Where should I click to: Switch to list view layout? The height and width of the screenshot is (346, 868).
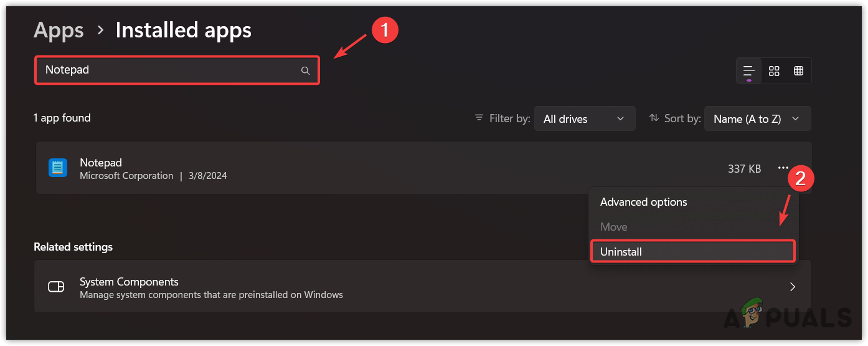(x=749, y=71)
